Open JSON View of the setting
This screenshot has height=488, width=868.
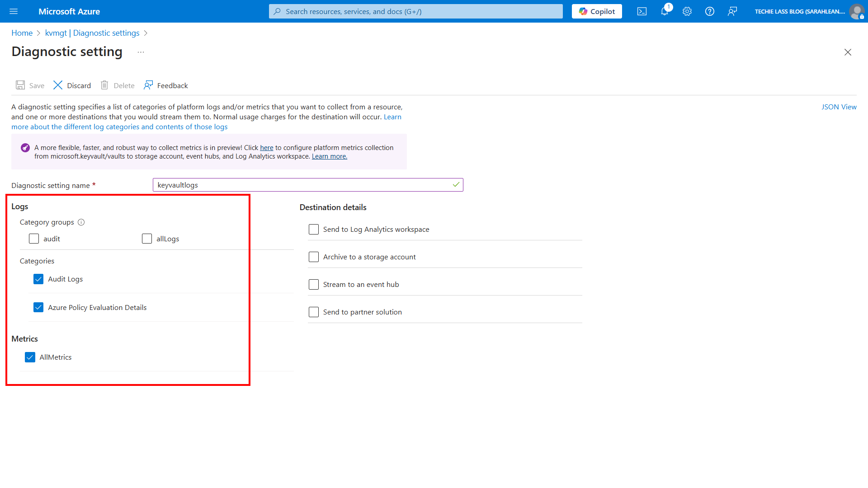click(839, 107)
